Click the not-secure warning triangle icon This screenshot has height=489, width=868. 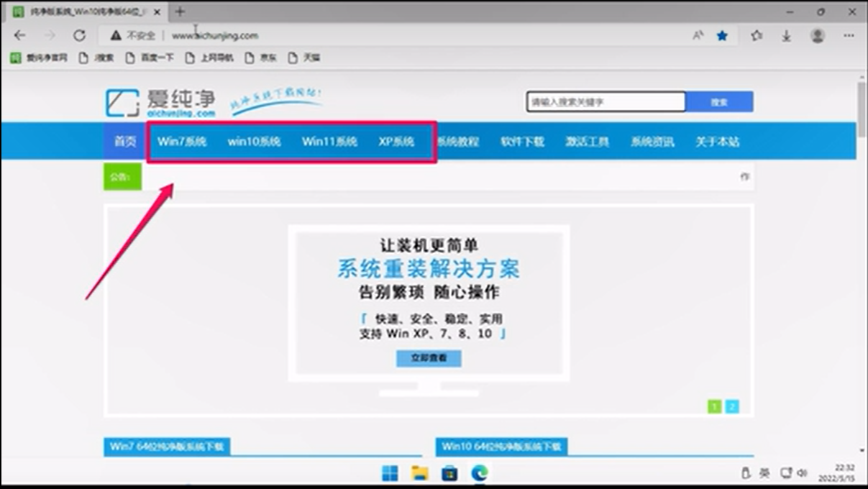click(115, 35)
